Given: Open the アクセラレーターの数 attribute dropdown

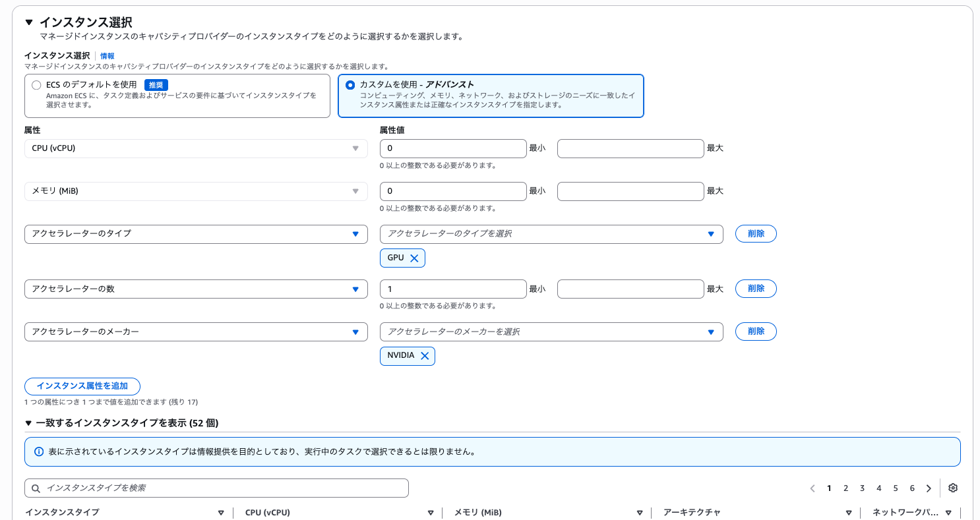Looking at the screenshot, I should pos(196,289).
